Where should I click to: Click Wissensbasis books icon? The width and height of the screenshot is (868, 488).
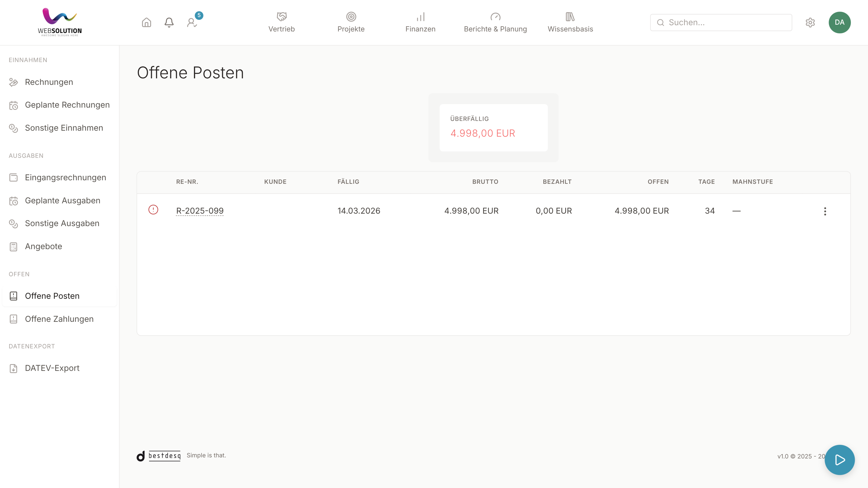(x=570, y=17)
